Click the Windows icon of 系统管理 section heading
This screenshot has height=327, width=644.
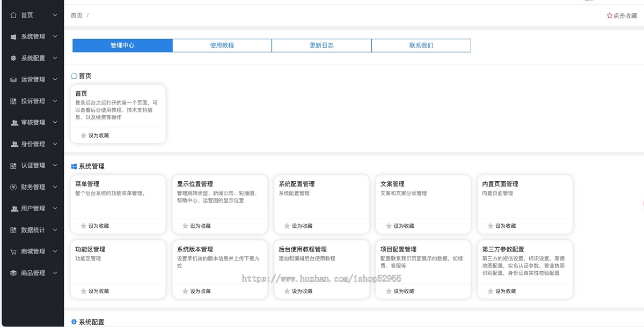[x=74, y=166]
